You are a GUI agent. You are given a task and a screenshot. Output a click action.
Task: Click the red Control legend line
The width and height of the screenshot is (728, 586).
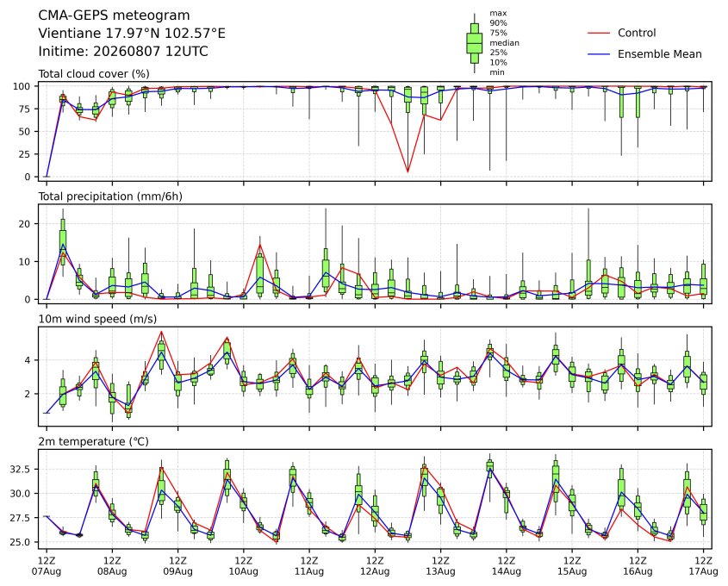(x=599, y=33)
